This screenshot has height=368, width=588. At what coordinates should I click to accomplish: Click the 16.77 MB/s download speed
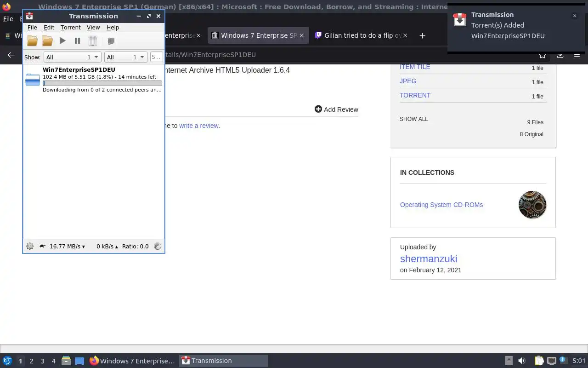(67, 246)
